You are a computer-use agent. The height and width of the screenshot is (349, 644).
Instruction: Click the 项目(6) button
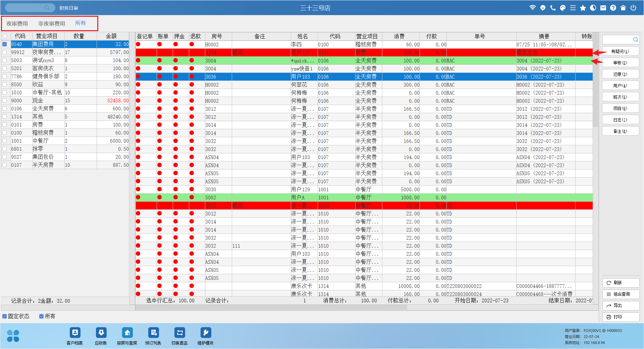coord(621,108)
